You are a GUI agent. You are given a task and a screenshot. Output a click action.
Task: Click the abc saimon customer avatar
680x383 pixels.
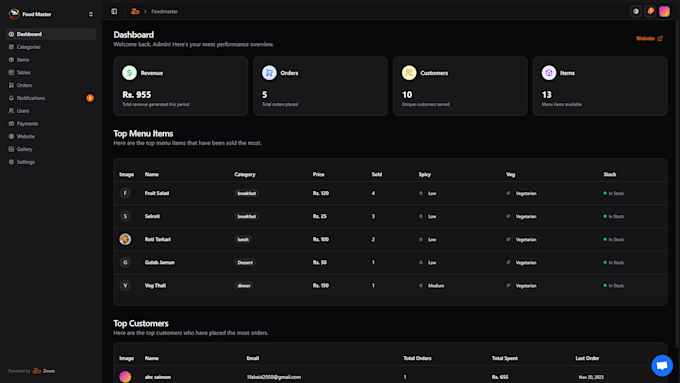(x=125, y=377)
